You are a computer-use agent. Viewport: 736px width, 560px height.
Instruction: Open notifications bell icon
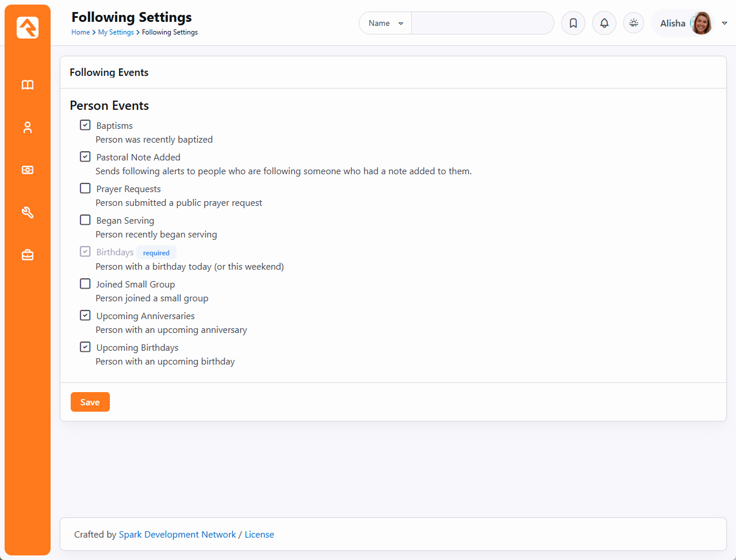pyautogui.click(x=604, y=24)
